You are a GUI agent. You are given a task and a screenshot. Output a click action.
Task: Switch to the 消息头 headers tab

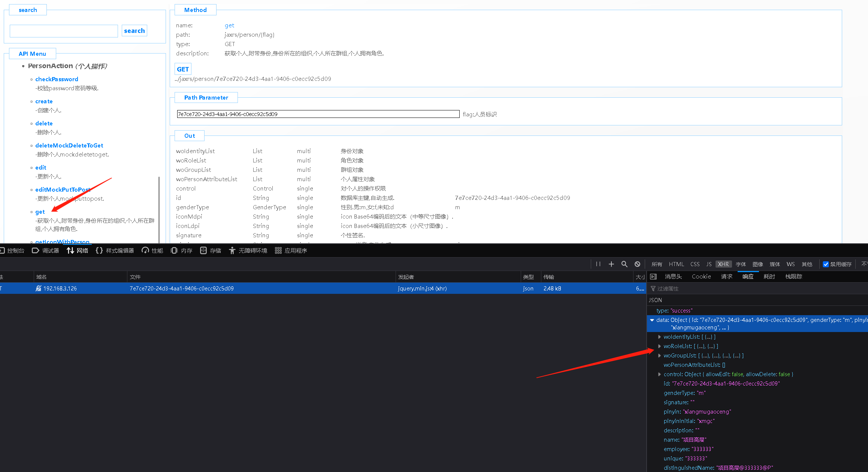[x=673, y=277]
